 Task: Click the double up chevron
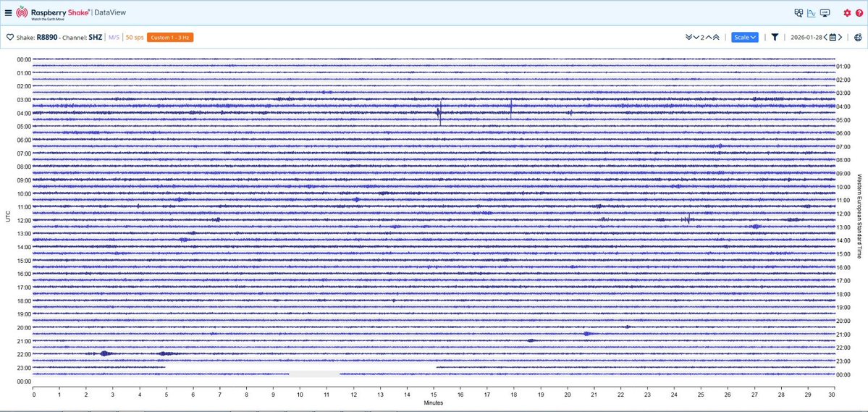716,37
